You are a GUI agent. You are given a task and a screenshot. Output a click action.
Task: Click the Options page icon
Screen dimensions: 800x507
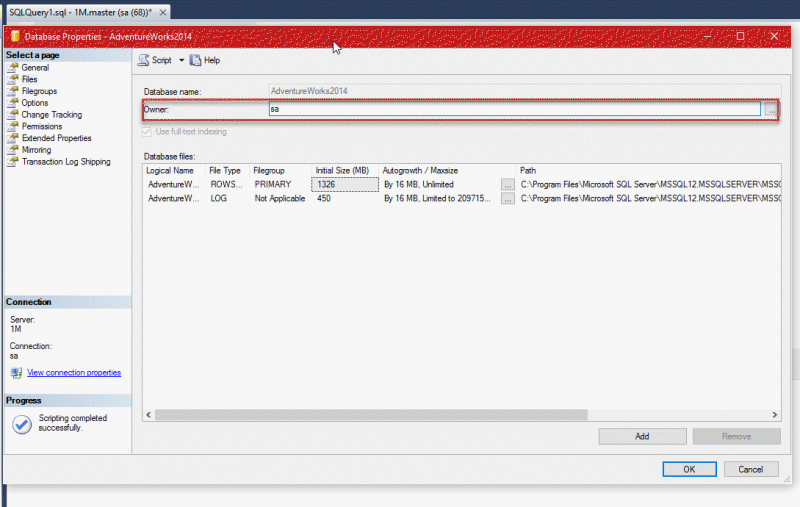click(x=13, y=103)
